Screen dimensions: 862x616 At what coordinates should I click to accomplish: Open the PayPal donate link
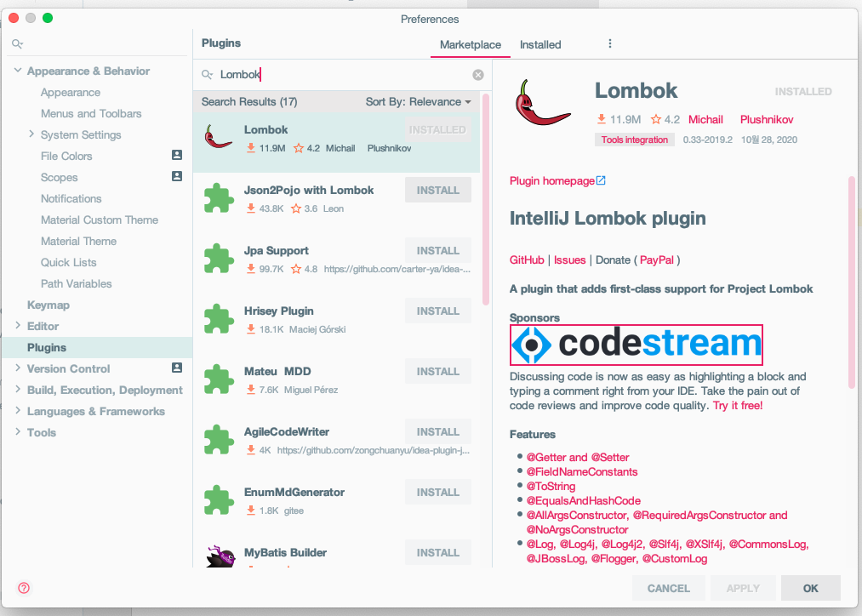pyautogui.click(x=656, y=260)
